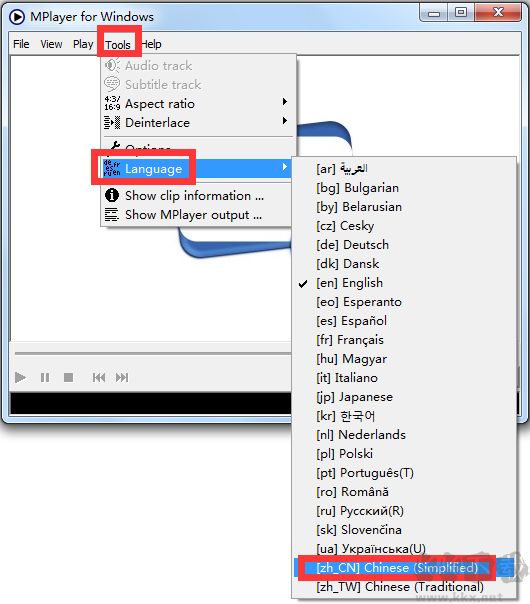Viewport: 530px width, 604px height.
Task: Select Show MPlayer output entry
Action: coord(196,215)
